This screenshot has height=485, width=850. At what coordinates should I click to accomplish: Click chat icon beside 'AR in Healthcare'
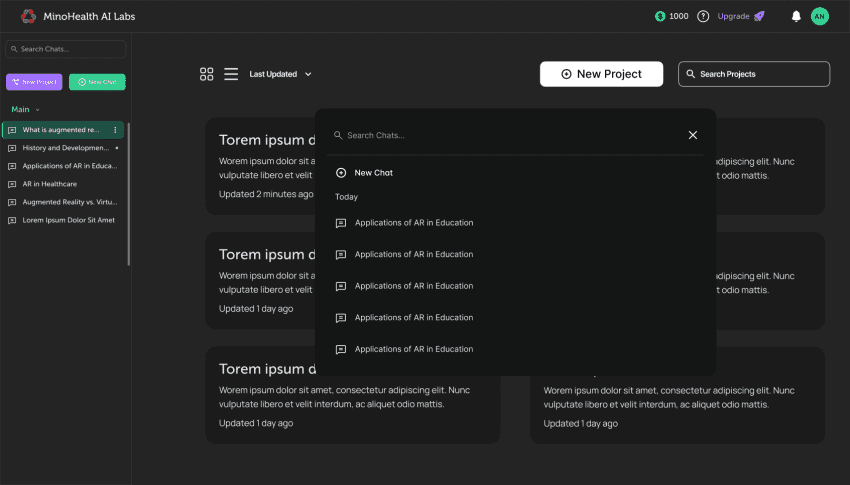click(12, 184)
